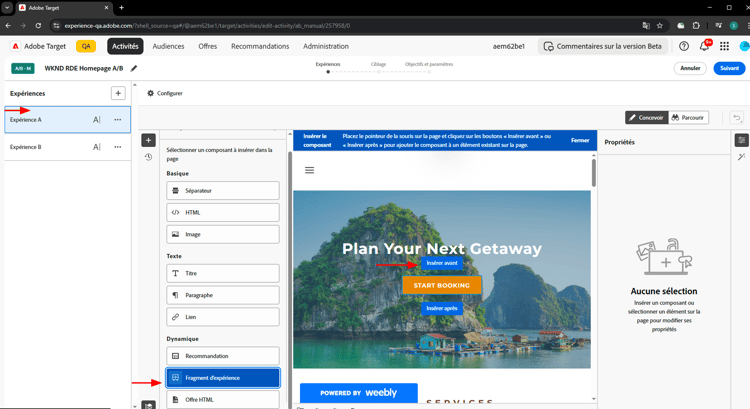This screenshot has width=750, height=409.
Task: Click the Adobe Target logo
Action: (x=16, y=46)
